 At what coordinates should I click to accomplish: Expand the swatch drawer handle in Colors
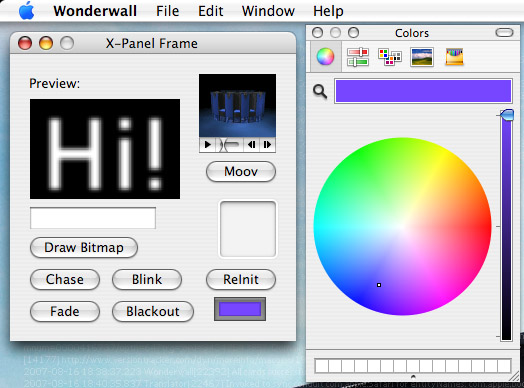coord(413,377)
